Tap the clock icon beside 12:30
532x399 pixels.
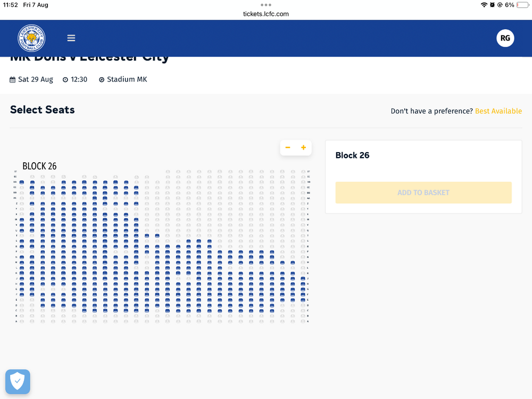pyautogui.click(x=65, y=80)
